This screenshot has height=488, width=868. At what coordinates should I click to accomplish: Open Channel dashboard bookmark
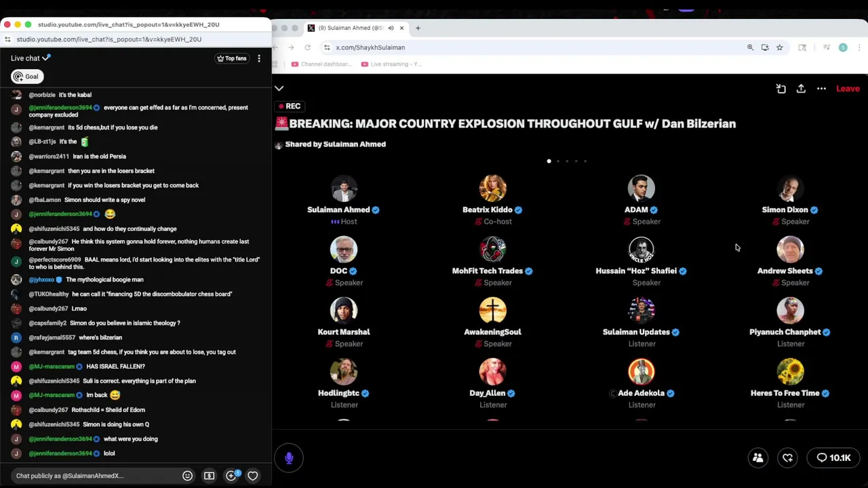click(322, 64)
